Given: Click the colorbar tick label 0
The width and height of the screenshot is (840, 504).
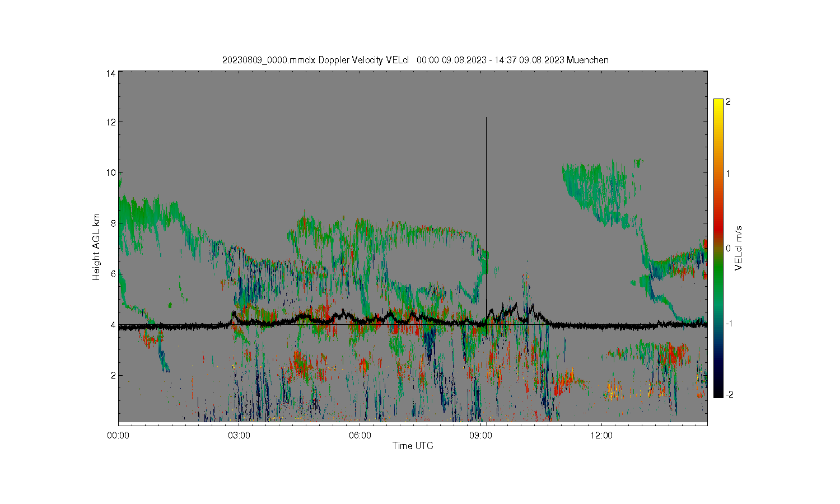Looking at the screenshot, I should (728, 248).
